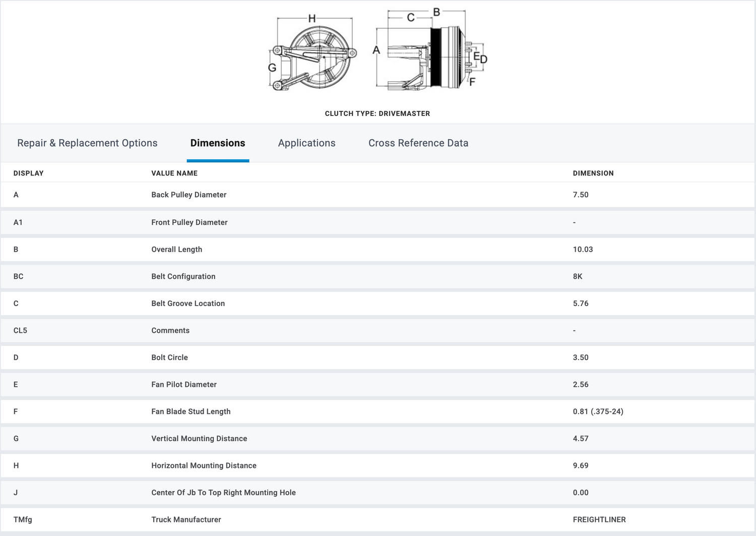Image resolution: width=756 pixels, height=536 pixels.
Task: Click the FREIGHTLINER truck manufacturer value
Action: coord(599,519)
